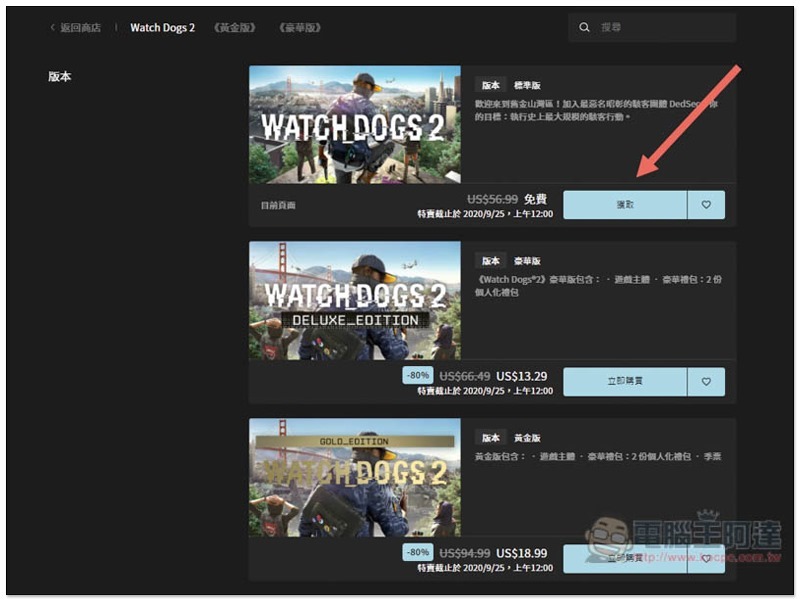This screenshot has height=602, width=800.
Task: Select the 豪華版 label on the deluxe card
Action: point(527,261)
